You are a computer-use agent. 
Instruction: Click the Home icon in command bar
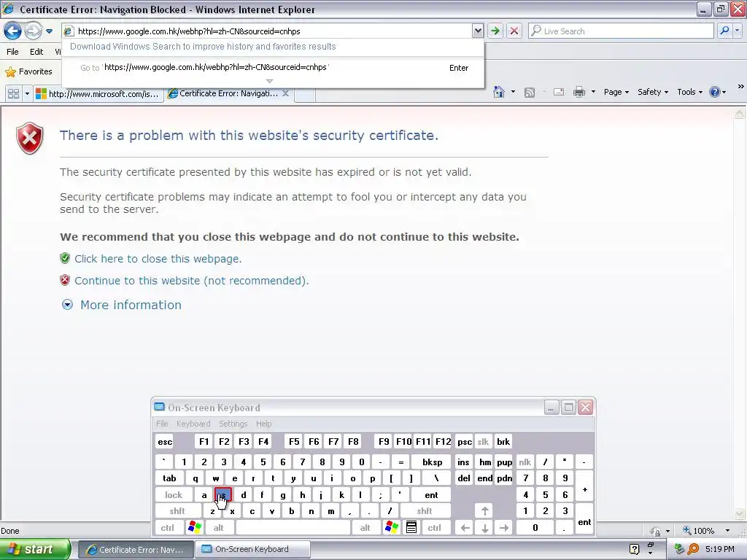(499, 92)
